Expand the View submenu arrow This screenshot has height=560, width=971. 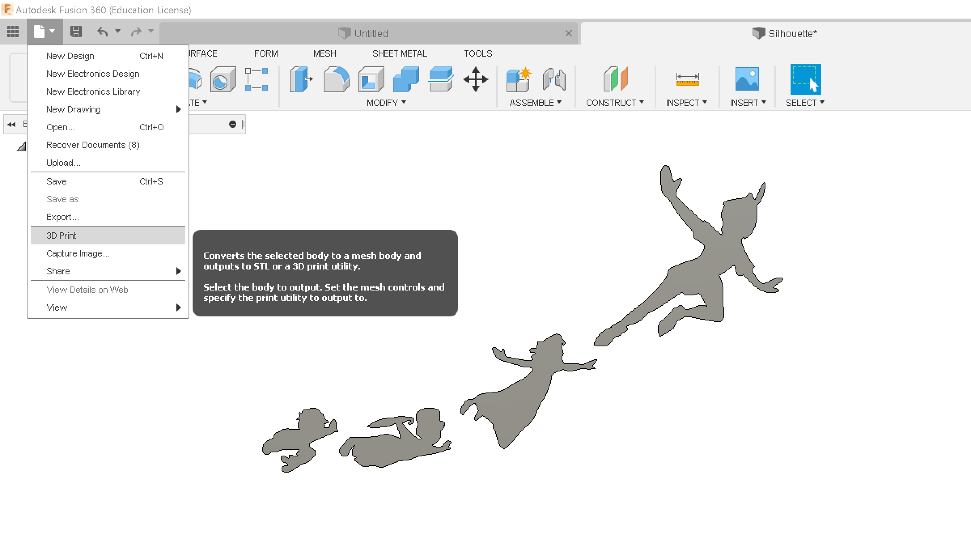point(178,308)
